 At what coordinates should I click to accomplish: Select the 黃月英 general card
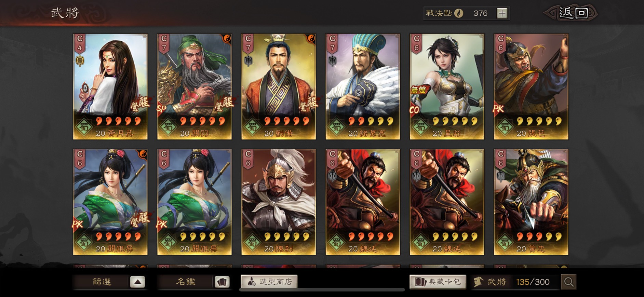coord(110,86)
